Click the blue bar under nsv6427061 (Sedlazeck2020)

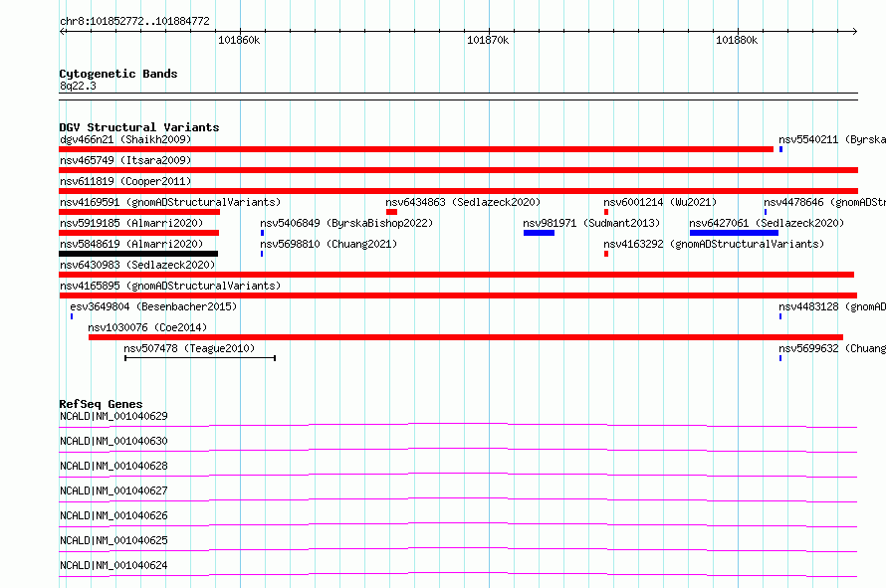734,233
